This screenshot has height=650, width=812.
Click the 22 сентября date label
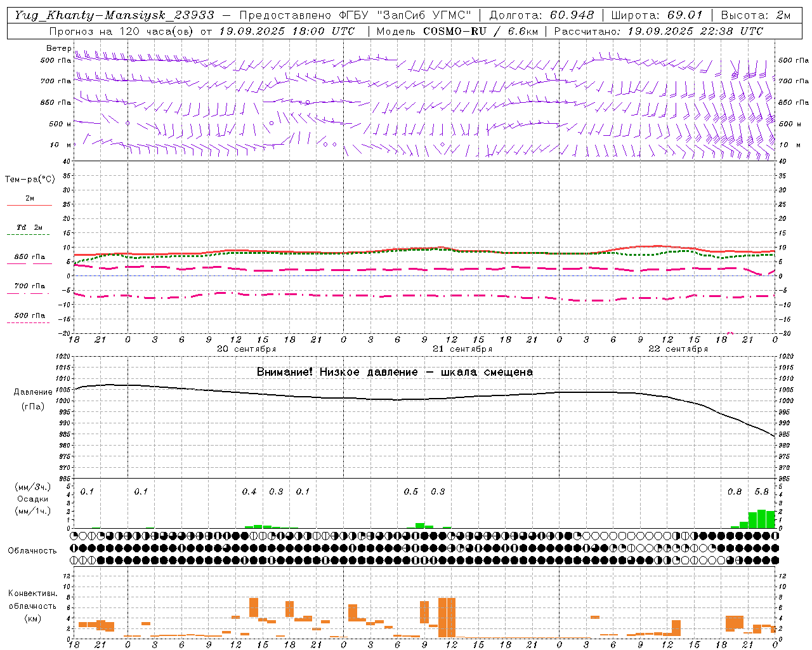tap(678, 349)
